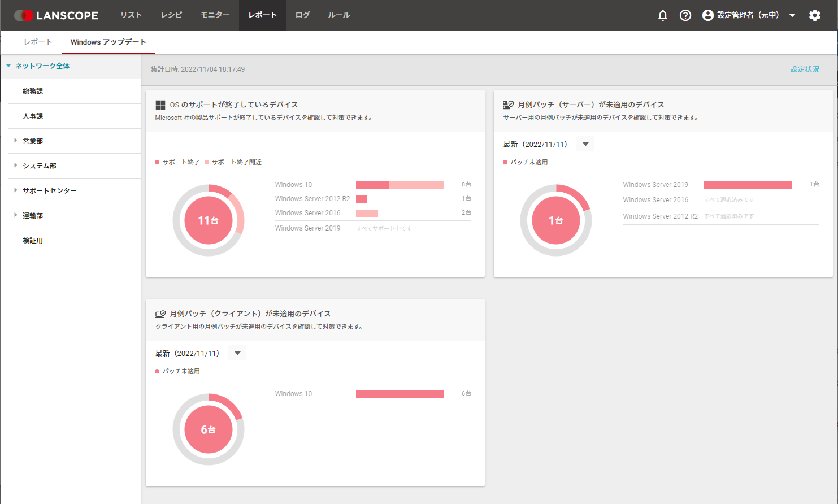
Task: Open the 設定状況 link
Action: [x=805, y=69]
